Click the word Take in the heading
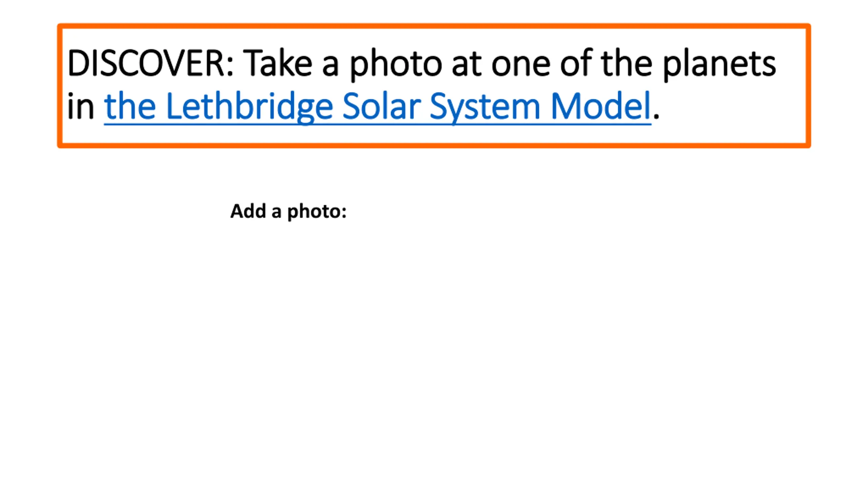 click(x=278, y=63)
